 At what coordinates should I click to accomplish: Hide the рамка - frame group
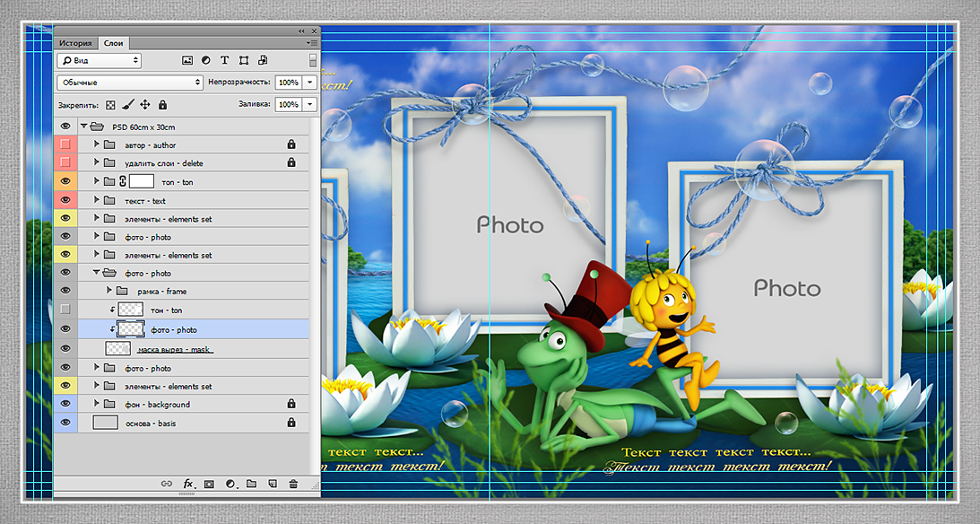coord(65,291)
